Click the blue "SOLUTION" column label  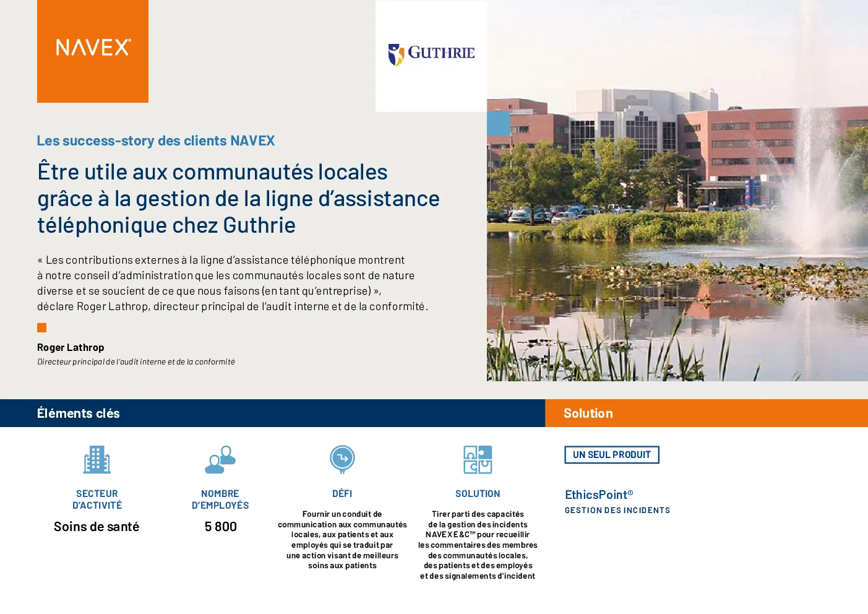click(478, 494)
